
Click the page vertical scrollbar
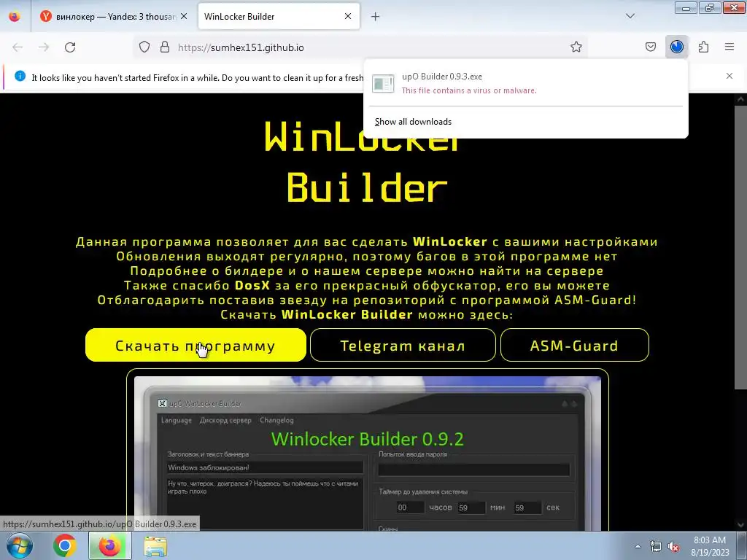pos(740,248)
